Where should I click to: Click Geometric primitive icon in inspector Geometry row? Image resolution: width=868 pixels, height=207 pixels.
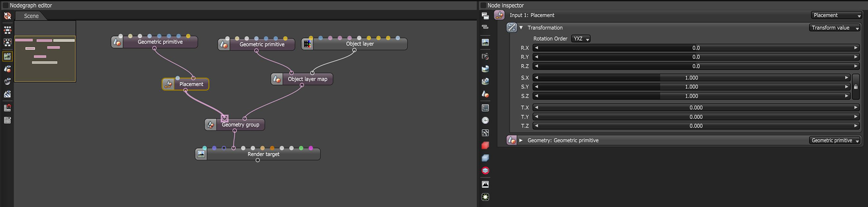coord(512,140)
